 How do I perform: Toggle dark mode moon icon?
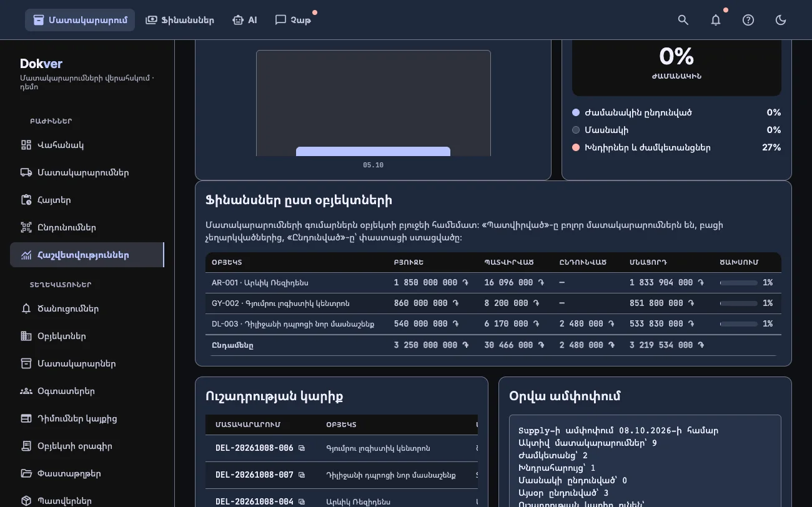[781, 20]
